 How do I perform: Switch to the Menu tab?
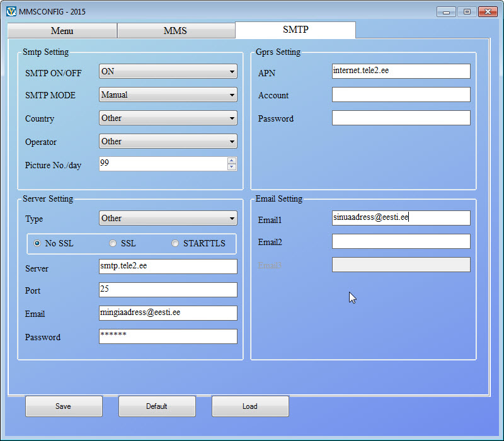click(62, 31)
